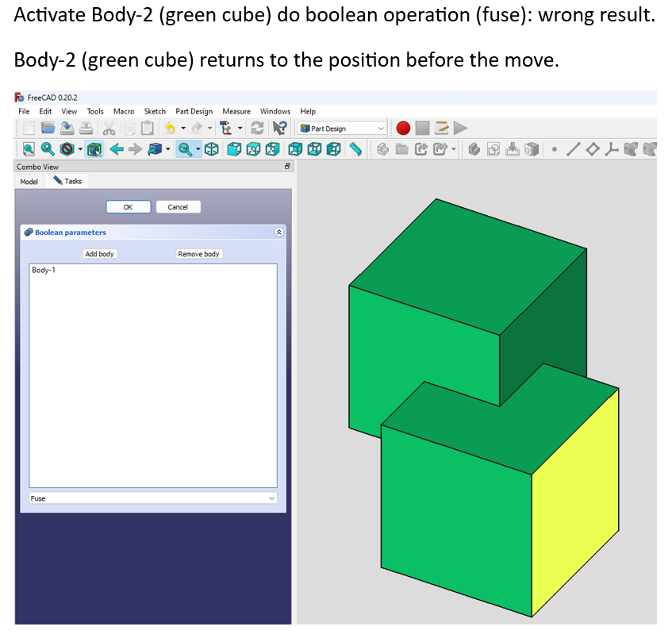Switch to the Model tab
Image resolution: width=672 pixels, height=634 pixels.
[29, 181]
